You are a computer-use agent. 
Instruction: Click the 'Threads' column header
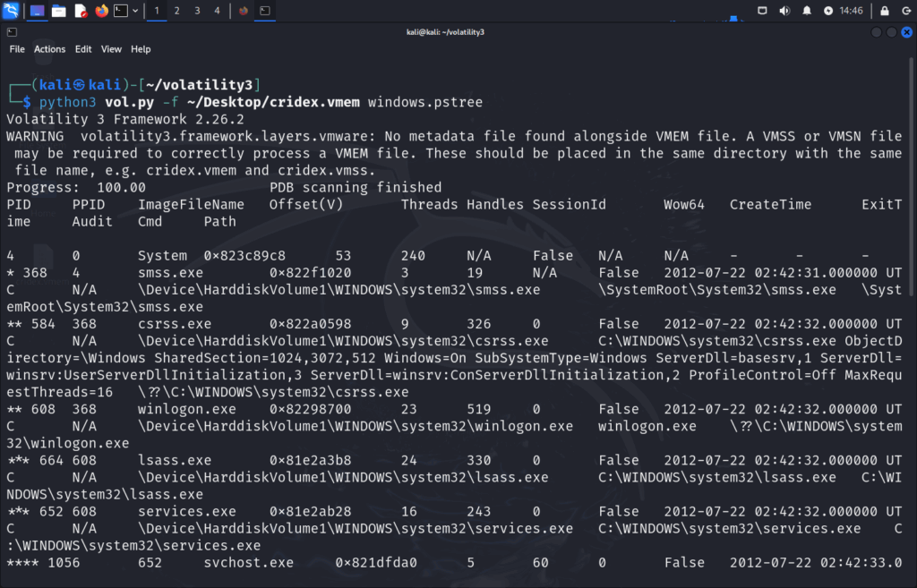[x=429, y=205]
